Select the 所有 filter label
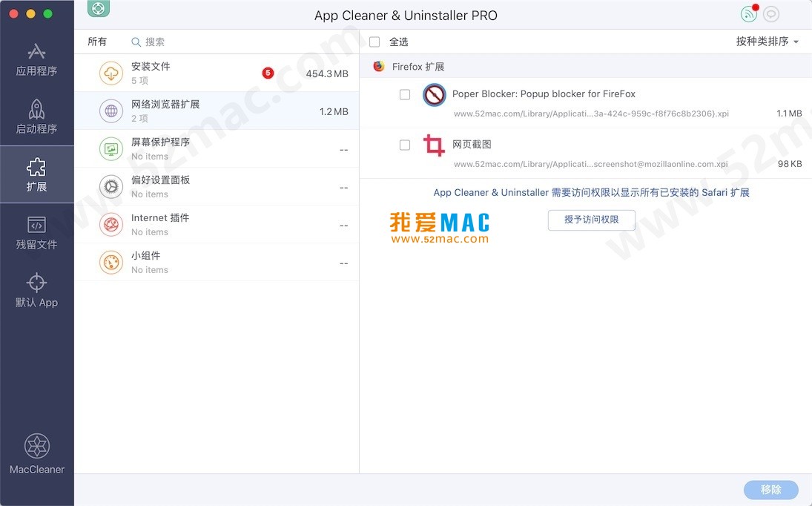The width and height of the screenshot is (812, 506). 97,42
